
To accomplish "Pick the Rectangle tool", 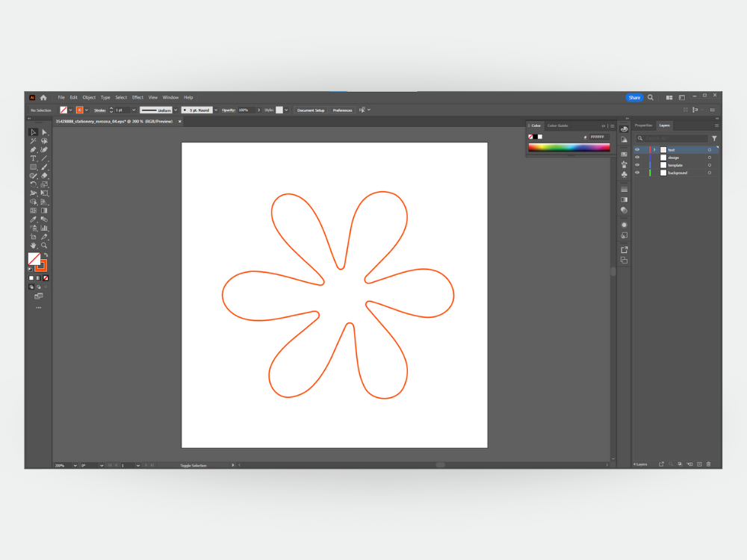I will point(34,167).
